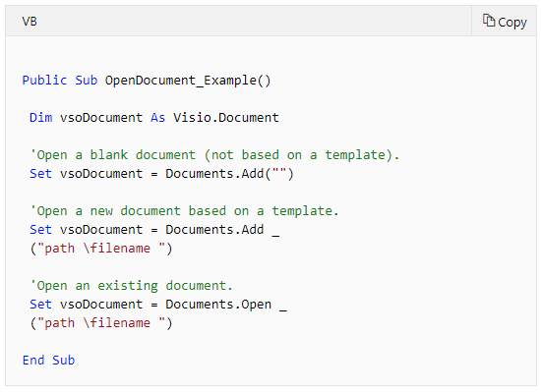Click the comment 'Open an existing document.'
The image size is (541, 392).
click(x=132, y=286)
